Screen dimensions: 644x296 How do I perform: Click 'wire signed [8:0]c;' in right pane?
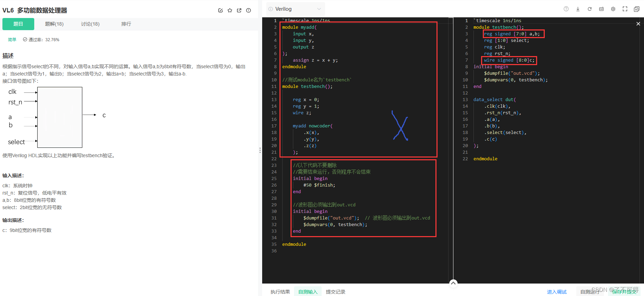[509, 60]
